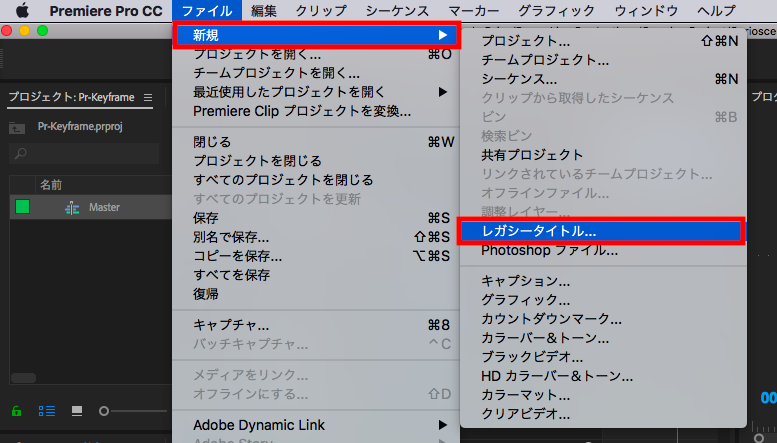Select クリアビデオ... in submenu
777x443 pixels.
click(x=604, y=414)
